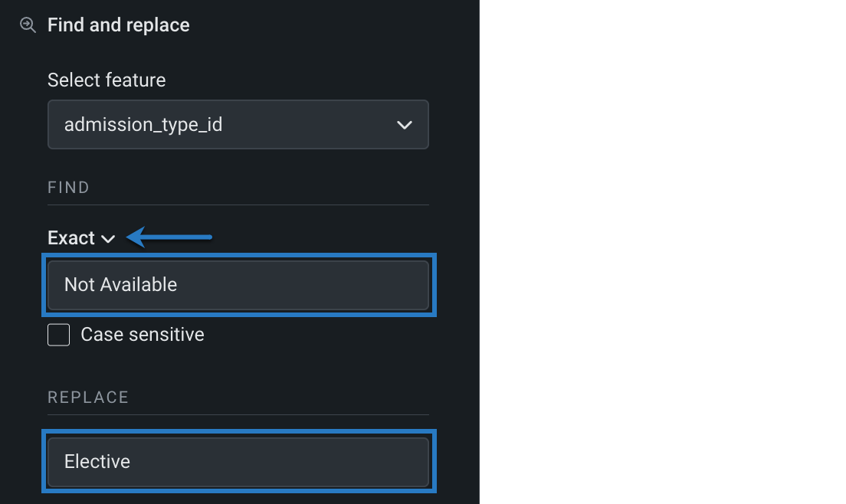Viewport: 846px width, 504px height.
Task: Click into the Elective replace field
Action: (238, 462)
